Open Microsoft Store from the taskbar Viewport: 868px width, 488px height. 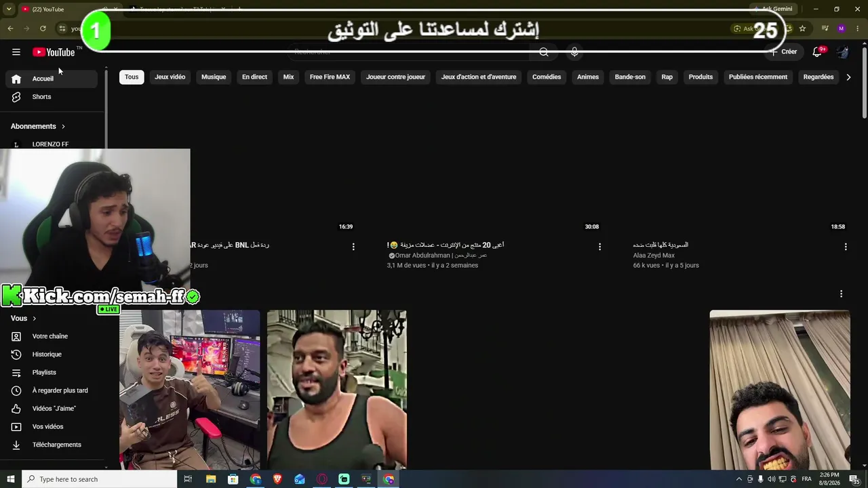click(x=233, y=479)
